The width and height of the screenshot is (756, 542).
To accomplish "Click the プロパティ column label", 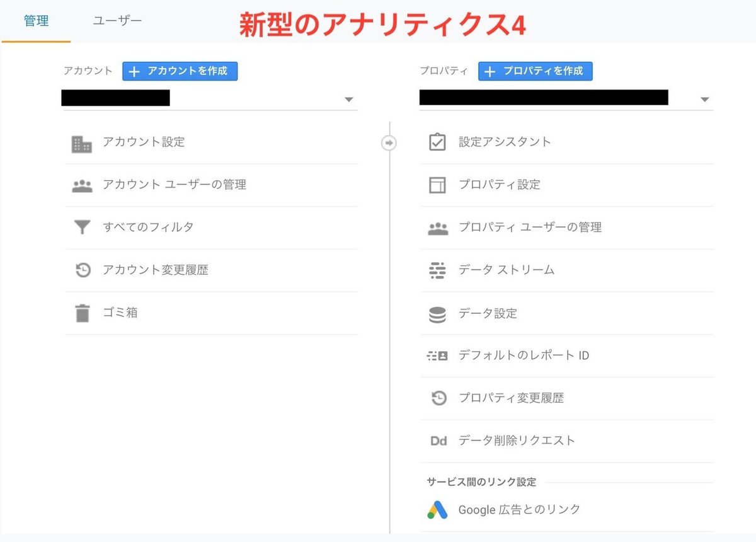I will point(444,71).
